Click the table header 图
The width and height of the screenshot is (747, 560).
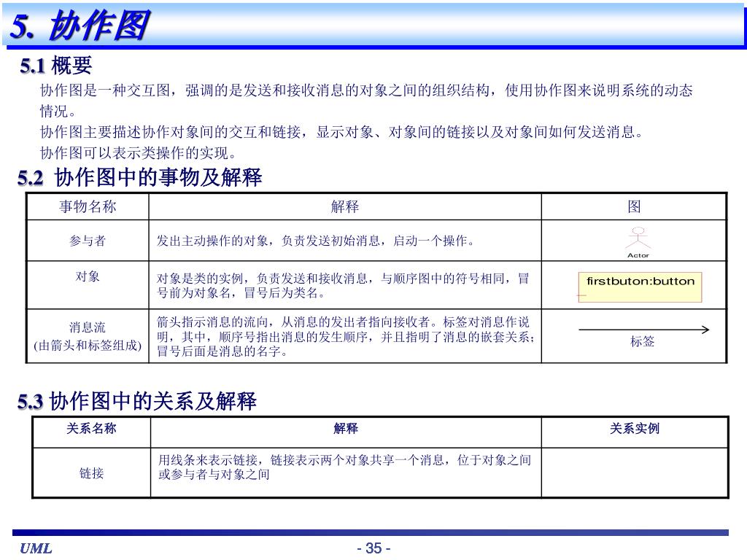click(634, 206)
